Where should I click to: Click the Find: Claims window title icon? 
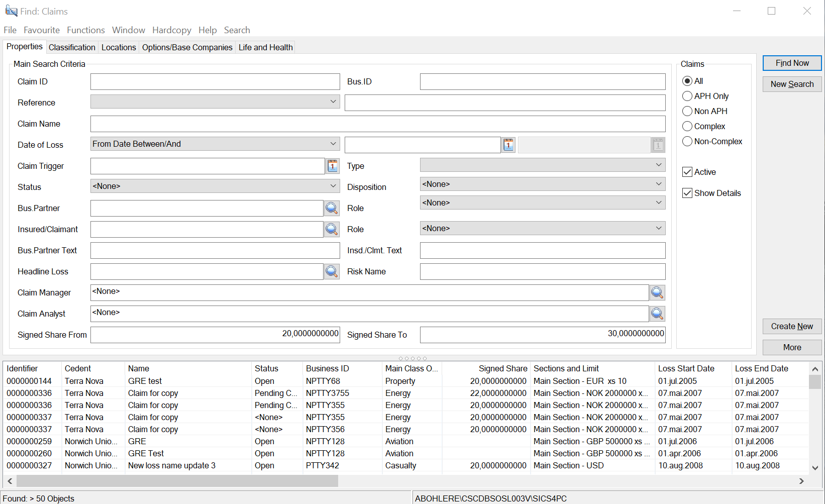(11, 11)
